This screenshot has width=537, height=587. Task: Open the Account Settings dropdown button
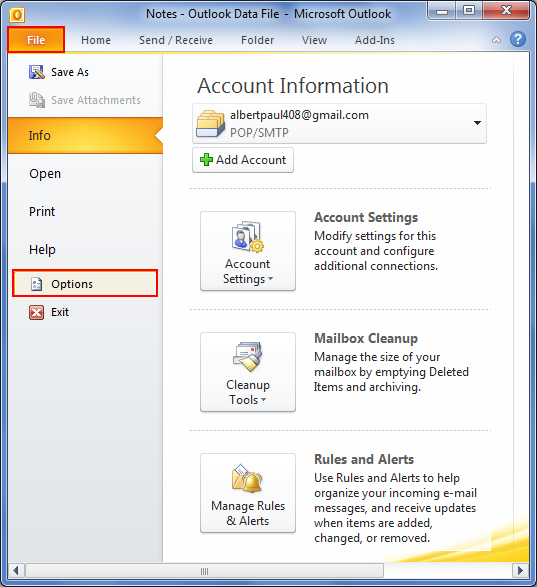click(248, 251)
